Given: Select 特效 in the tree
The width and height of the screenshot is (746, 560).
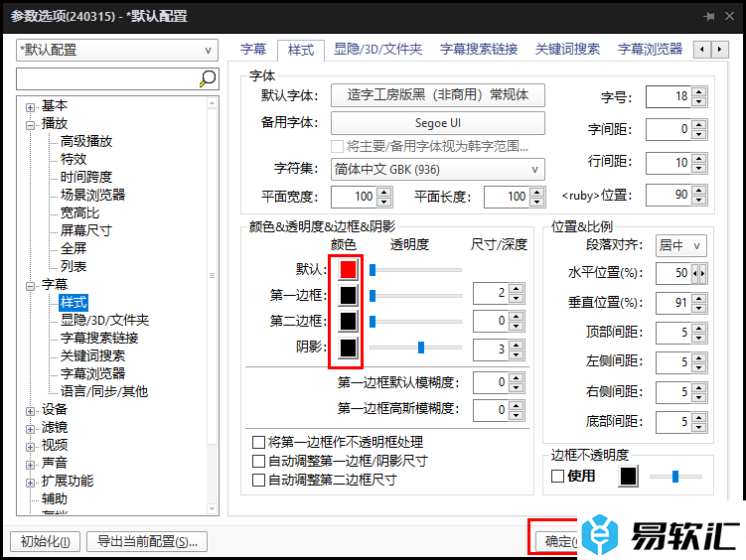Looking at the screenshot, I should pos(74,159).
